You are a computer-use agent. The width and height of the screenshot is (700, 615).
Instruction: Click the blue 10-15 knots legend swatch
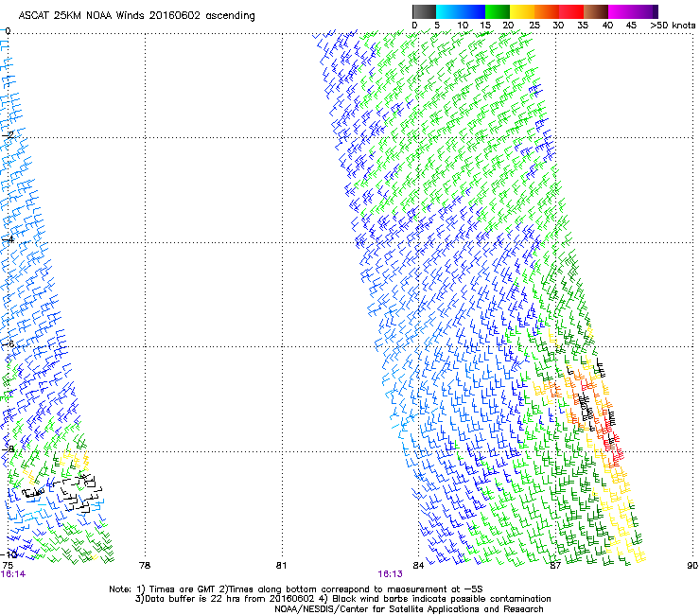click(x=473, y=11)
